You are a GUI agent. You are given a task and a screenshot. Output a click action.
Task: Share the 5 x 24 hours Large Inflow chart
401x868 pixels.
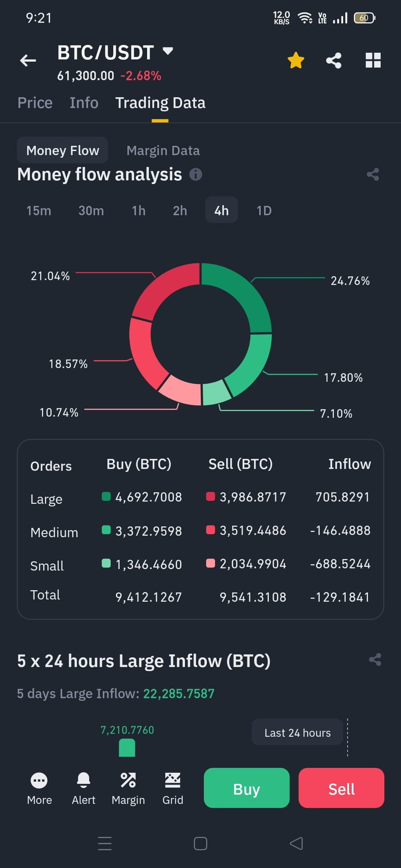[375, 660]
